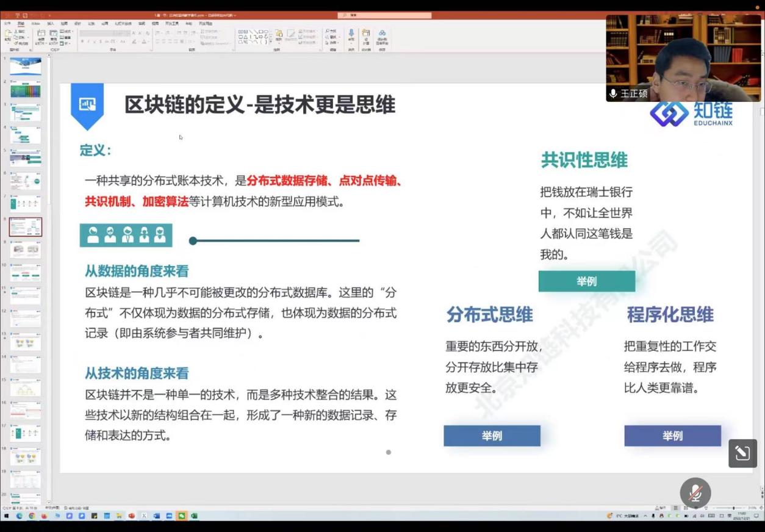Open PowerPoint from the taskbar

tap(131, 516)
